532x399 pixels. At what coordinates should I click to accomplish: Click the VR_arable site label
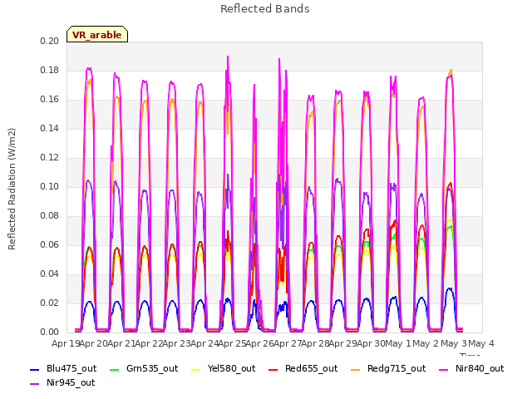(x=97, y=34)
